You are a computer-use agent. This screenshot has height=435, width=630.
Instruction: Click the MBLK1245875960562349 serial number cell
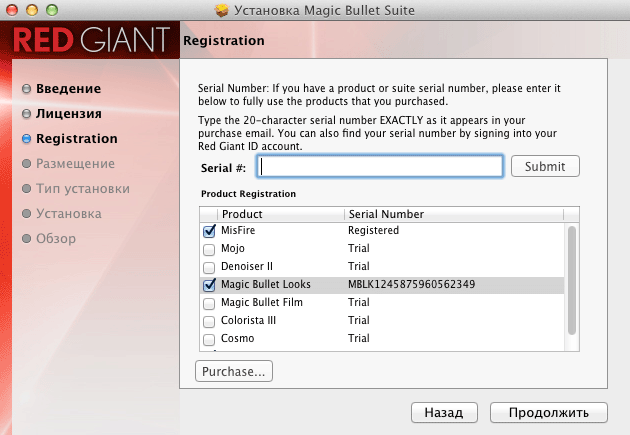(411, 284)
